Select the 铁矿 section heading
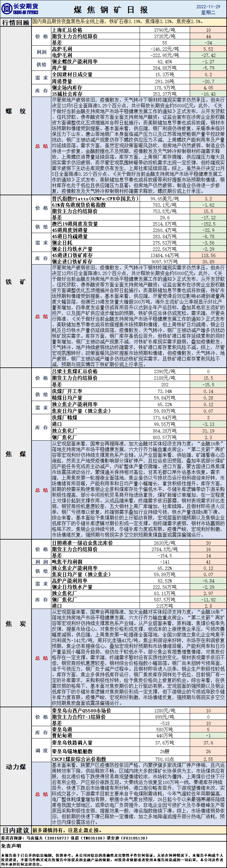This screenshot has width=227, height=868. click(x=16, y=282)
